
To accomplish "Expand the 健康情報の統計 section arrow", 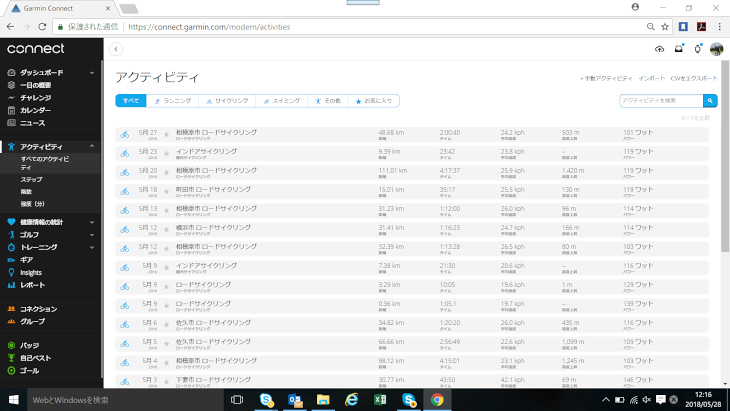I will (92, 222).
